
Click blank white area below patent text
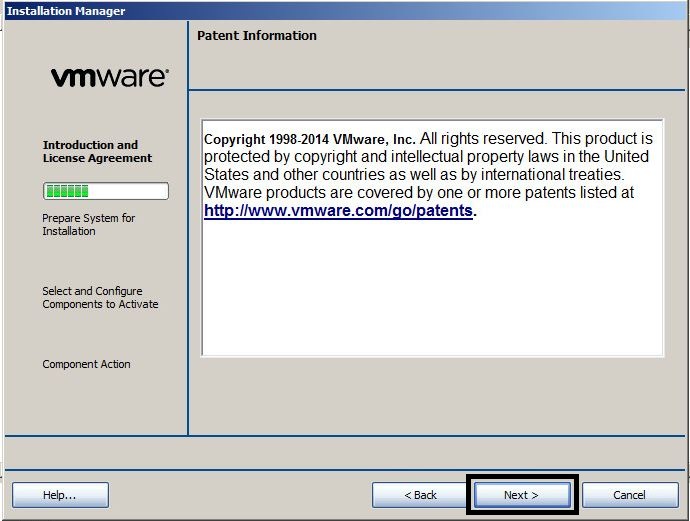coord(432,290)
